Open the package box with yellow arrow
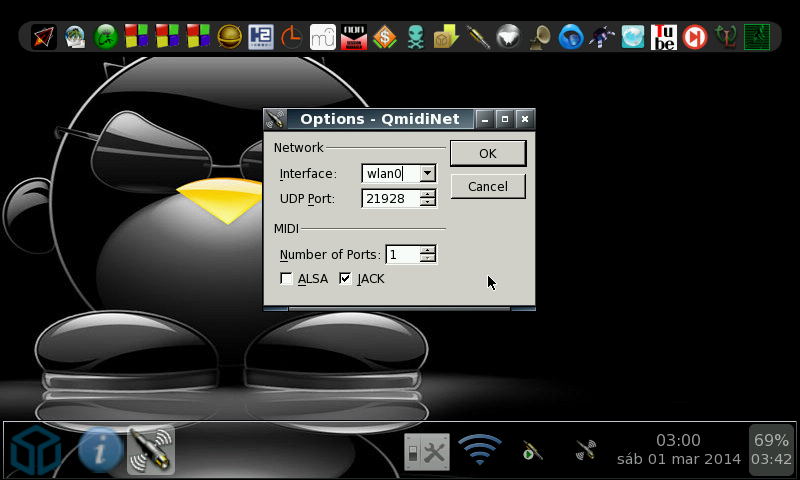 click(x=446, y=37)
